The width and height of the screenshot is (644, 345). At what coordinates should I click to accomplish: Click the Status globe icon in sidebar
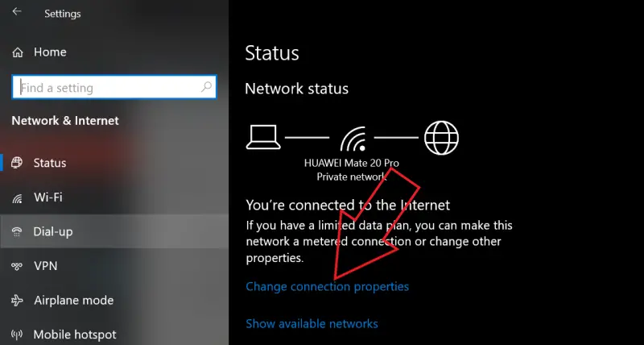click(17, 163)
